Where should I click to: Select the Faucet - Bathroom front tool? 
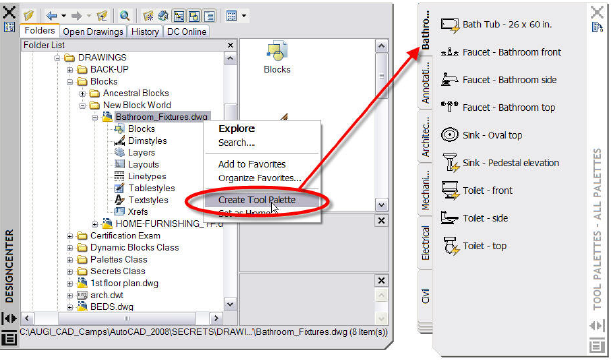click(501, 52)
